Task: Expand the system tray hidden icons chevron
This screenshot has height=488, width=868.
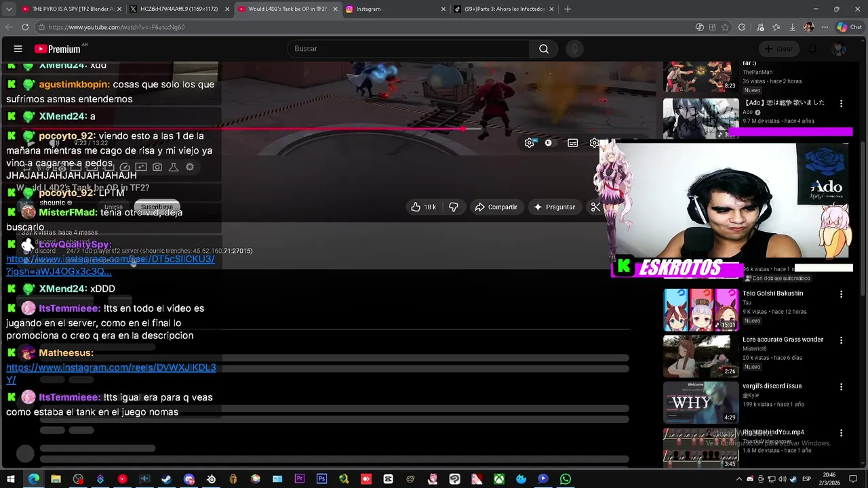Action: click(x=739, y=479)
